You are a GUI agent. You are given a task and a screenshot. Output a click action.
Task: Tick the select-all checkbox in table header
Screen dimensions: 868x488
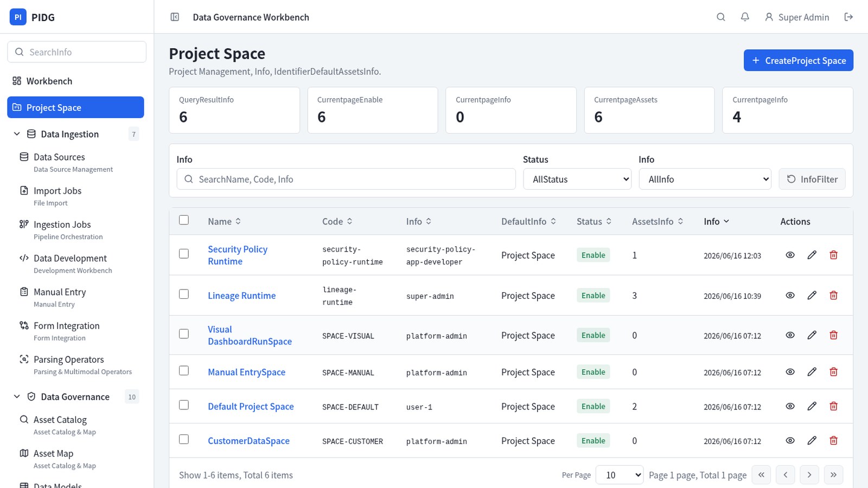184,220
